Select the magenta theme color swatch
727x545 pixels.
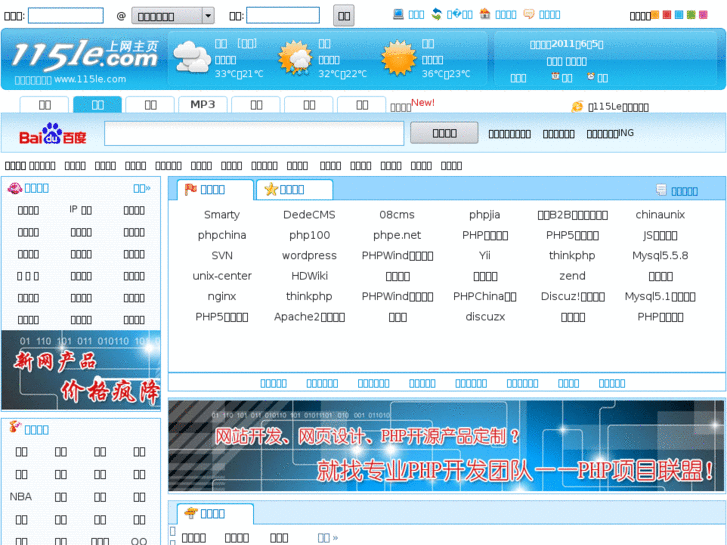pyautogui.click(x=703, y=15)
